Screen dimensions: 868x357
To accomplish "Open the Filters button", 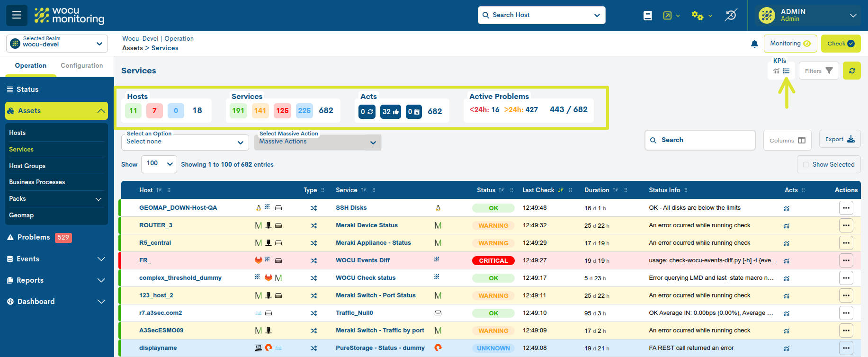I will (819, 71).
